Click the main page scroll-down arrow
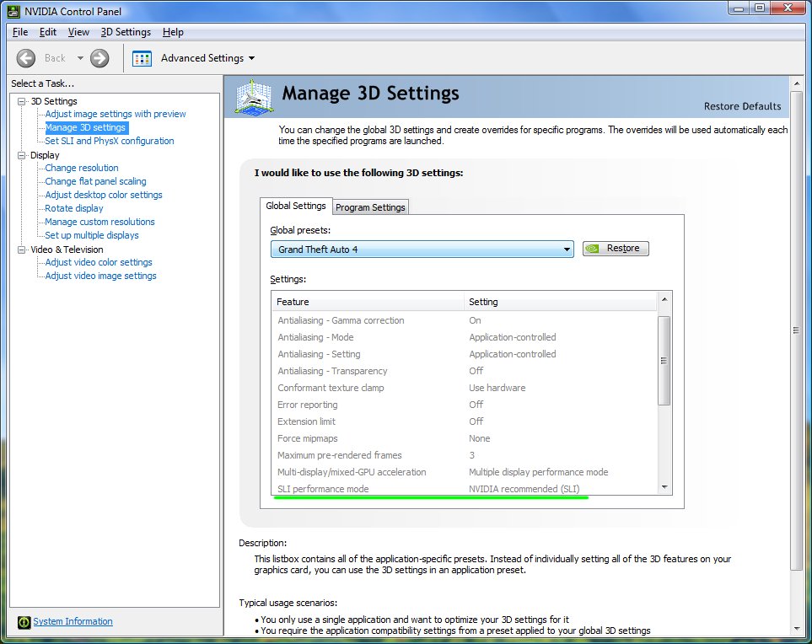The image size is (812, 644). tap(797, 629)
